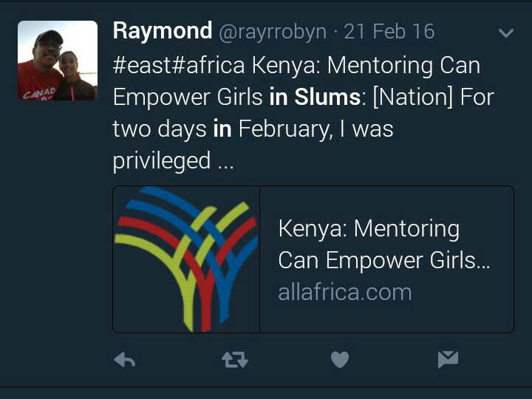Reply to Raymond's tweet
Screen dimensions: 532x399
point(125,360)
